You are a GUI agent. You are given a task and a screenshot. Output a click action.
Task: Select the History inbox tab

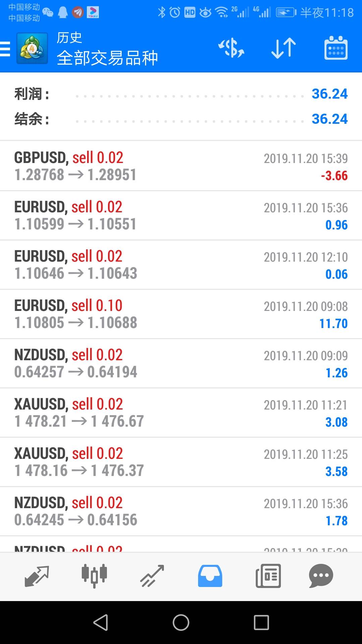coord(210,576)
